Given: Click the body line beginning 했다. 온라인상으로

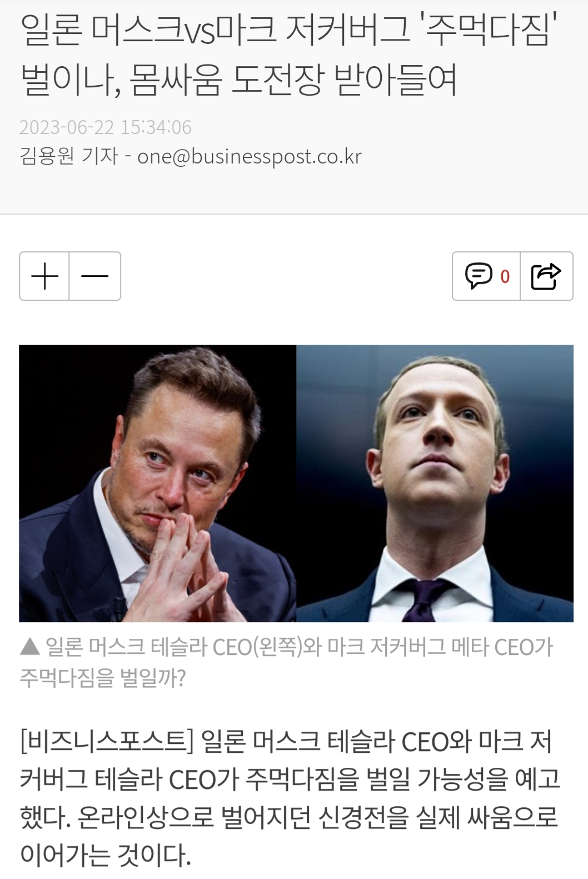Looking at the screenshot, I should coord(289,817).
